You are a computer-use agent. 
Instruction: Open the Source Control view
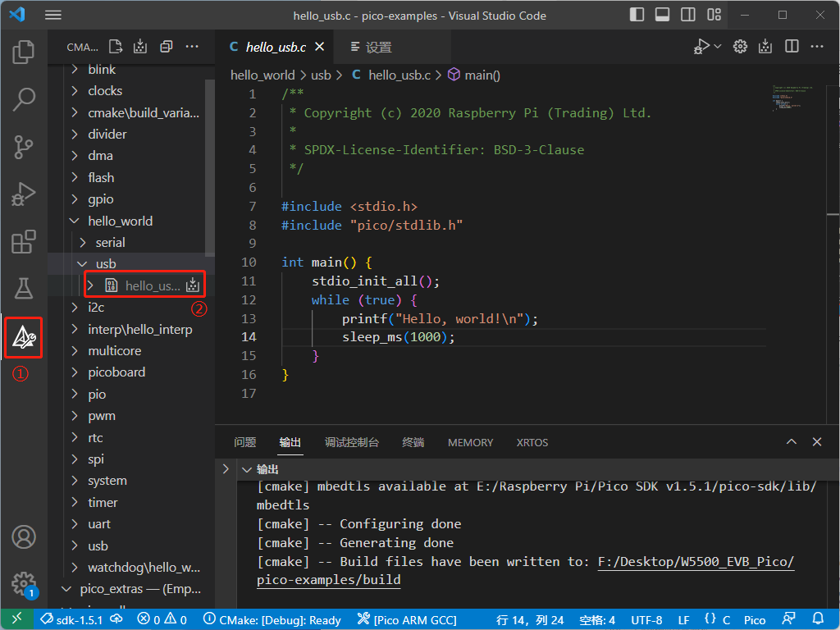pyautogui.click(x=24, y=148)
